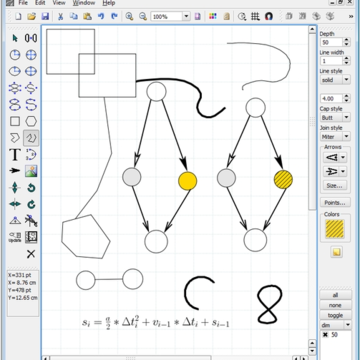
Task: Select the open approximated spline tool
Action: [31, 88]
